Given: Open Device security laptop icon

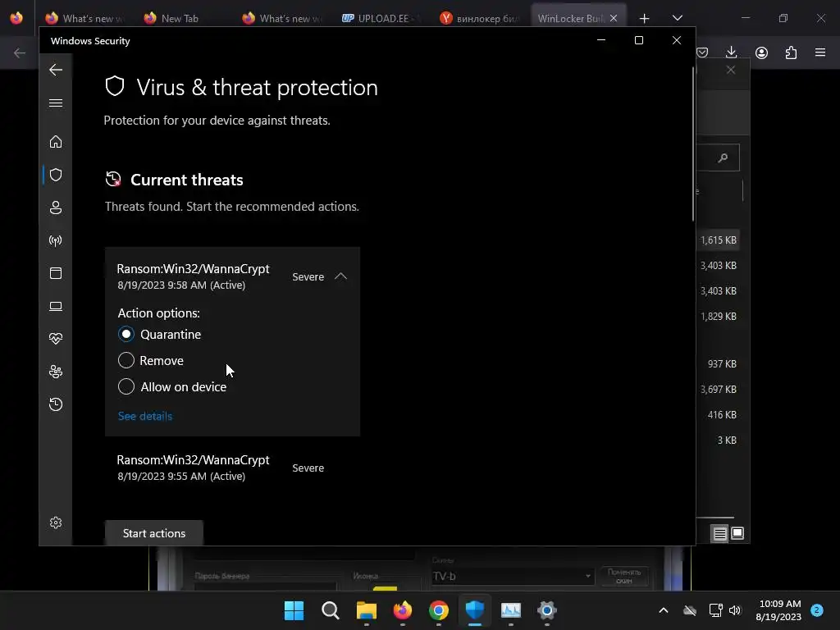Looking at the screenshot, I should coord(56,307).
